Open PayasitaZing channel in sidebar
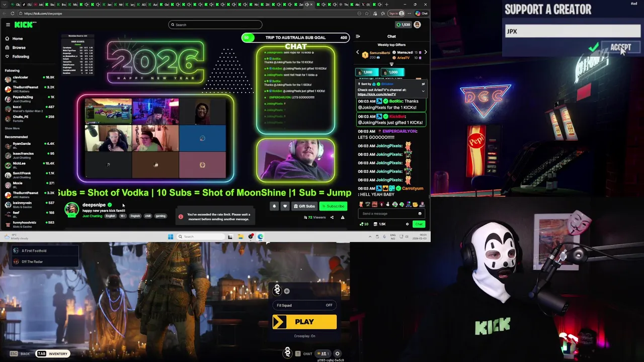The height and width of the screenshot is (362, 644). (30, 98)
